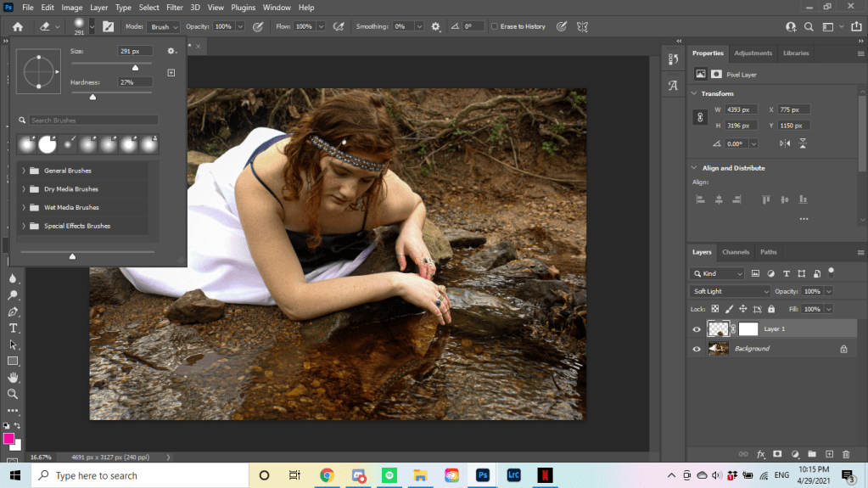
Task: Open brush settings gear in preset picker
Action: point(171,52)
